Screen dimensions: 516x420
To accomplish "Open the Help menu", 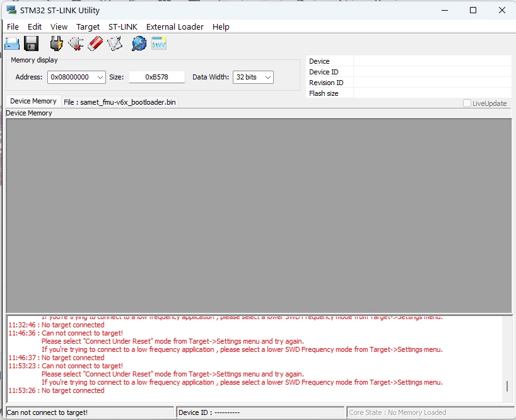I will (221, 27).
